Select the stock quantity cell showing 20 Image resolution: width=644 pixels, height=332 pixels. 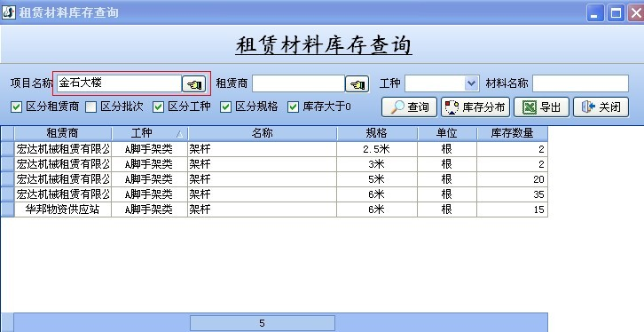point(512,179)
